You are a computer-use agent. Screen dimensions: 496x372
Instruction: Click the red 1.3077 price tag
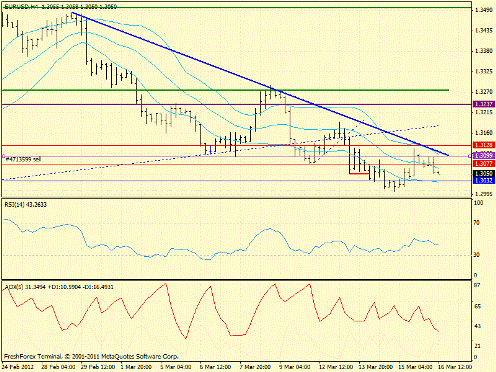pyautogui.click(x=484, y=164)
